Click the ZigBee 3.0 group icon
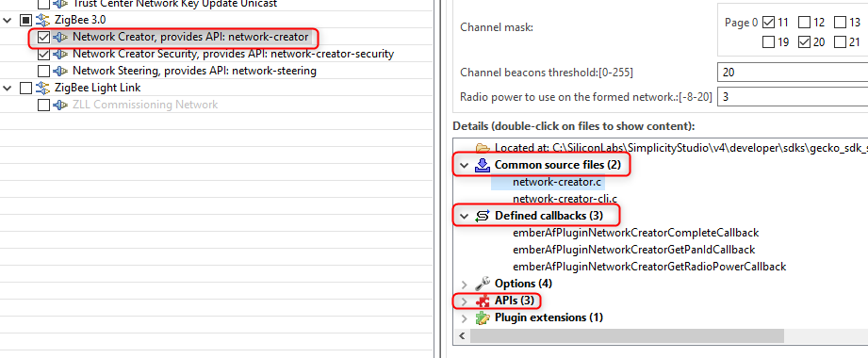Image resolution: width=868 pixels, height=358 pixels. pyautogui.click(x=43, y=21)
